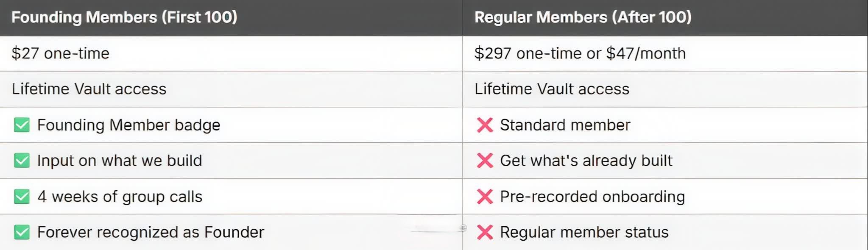This screenshot has height=250, width=868.
Task: Select the red X beside Pre-recorded onboarding
Action: click(485, 197)
